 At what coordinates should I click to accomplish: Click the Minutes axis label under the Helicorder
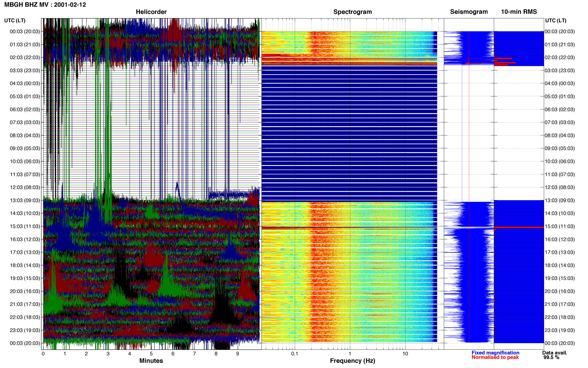(151, 361)
